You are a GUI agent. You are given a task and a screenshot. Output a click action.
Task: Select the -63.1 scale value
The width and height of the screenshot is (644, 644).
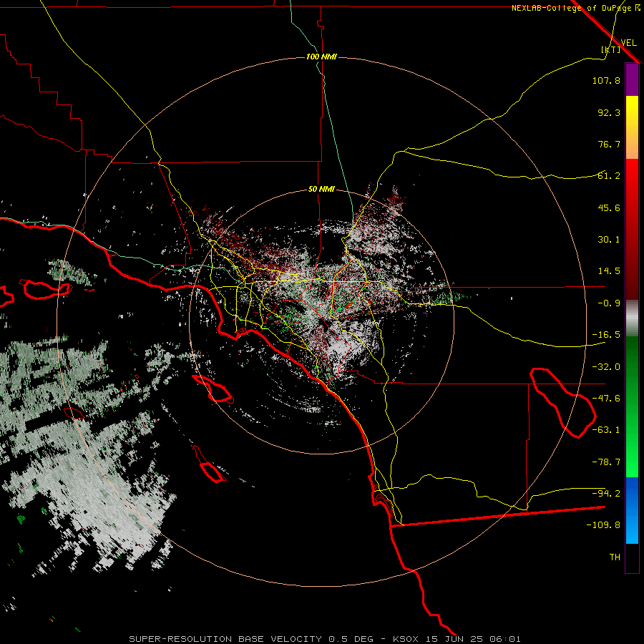[x=606, y=430]
